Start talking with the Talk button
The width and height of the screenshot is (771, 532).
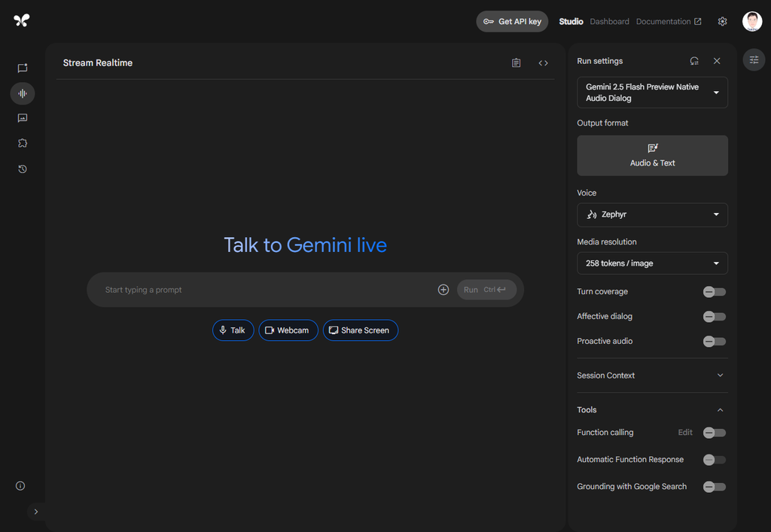[233, 330]
